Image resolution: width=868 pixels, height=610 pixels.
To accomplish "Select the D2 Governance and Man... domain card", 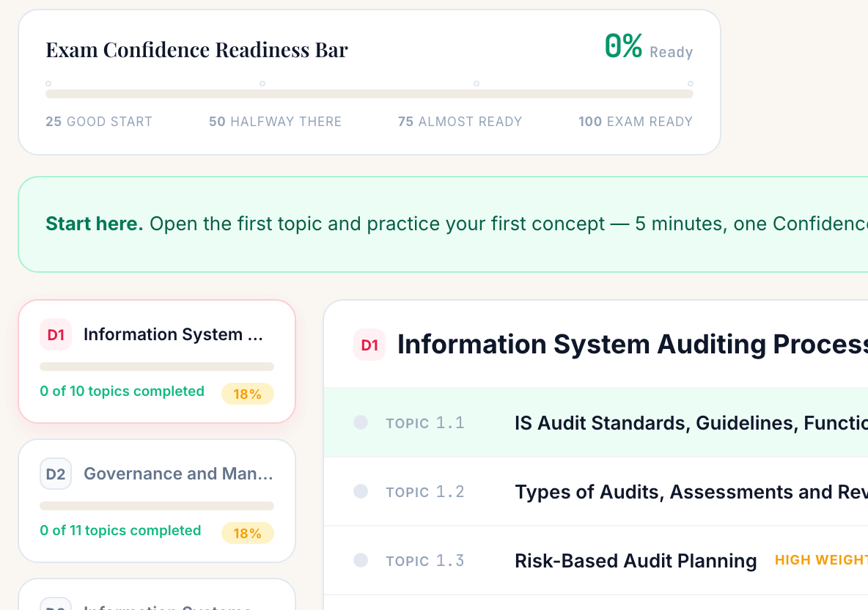I will click(x=157, y=501).
